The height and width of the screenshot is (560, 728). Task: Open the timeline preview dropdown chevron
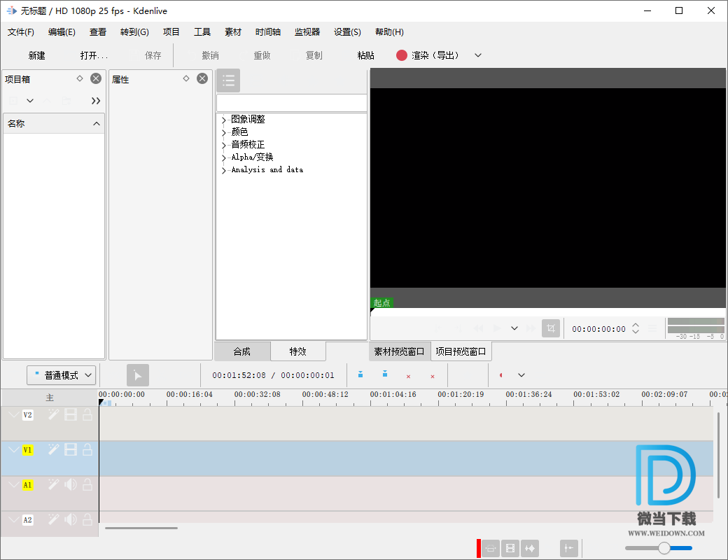click(521, 375)
